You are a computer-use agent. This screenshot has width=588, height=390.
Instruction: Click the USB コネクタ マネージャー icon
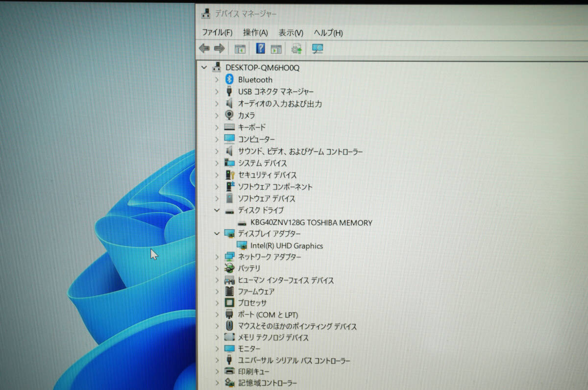(x=229, y=91)
